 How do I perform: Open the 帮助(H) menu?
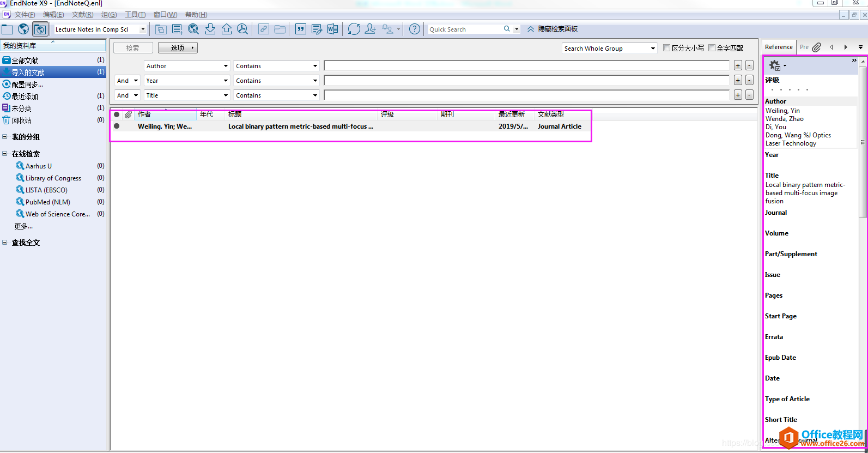point(196,15)
